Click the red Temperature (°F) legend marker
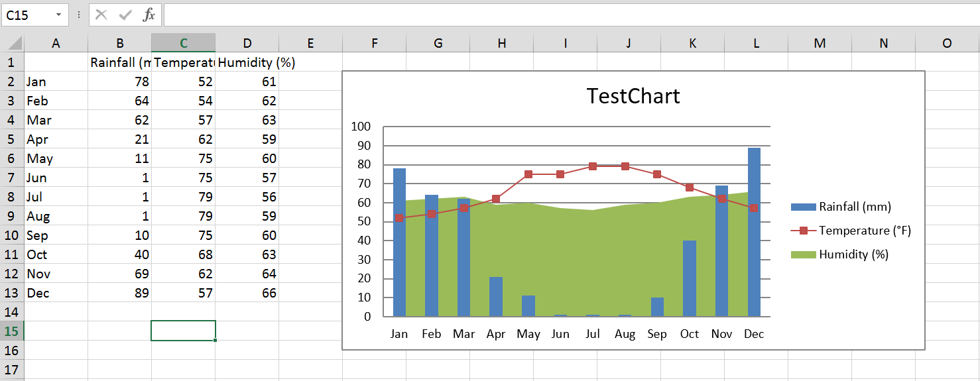Image resolution: width=980 pixels, height=381 pixels. coord(804,231)
